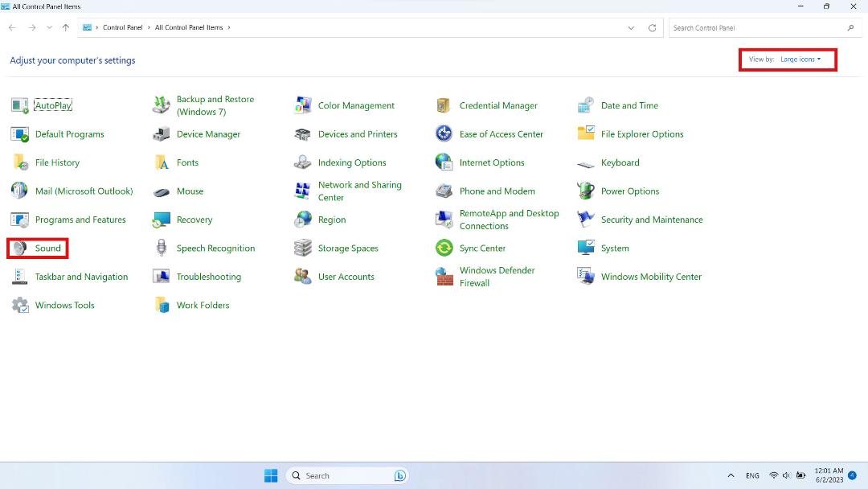Click the ENG language indicator
Screen dimensions: 868x489
click(x=752, y=475)
